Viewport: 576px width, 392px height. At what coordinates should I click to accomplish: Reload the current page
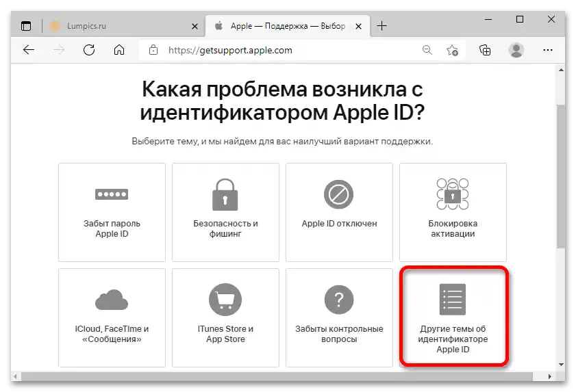coord(89,50)
